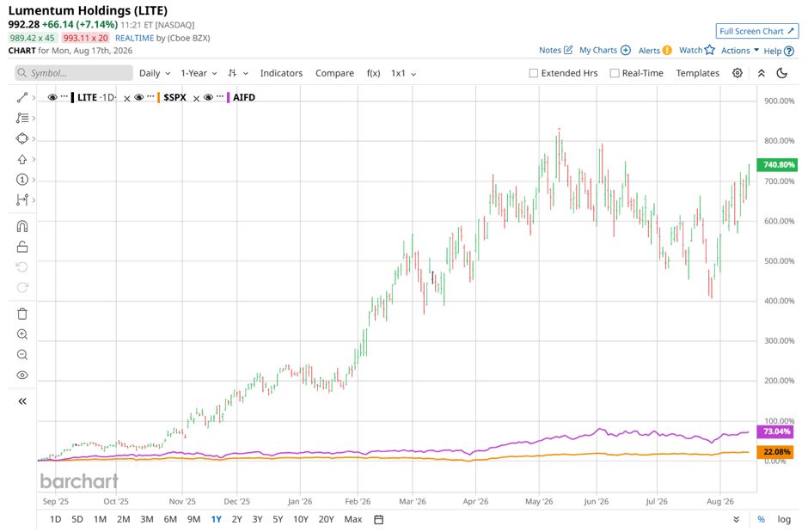
Task: Click the black LITE color swatch
Action: tap(73, 97)
